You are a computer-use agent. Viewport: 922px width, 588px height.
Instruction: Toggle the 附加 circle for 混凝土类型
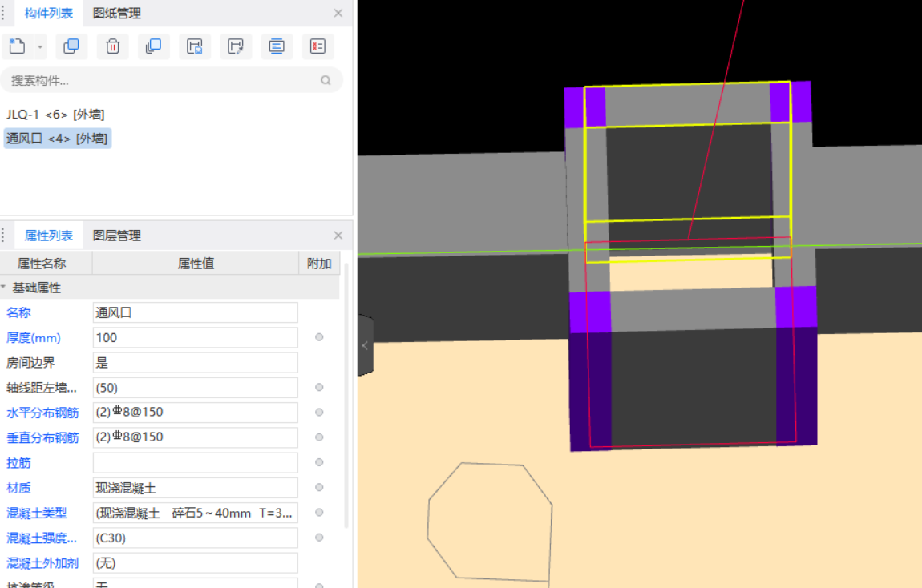319,512
